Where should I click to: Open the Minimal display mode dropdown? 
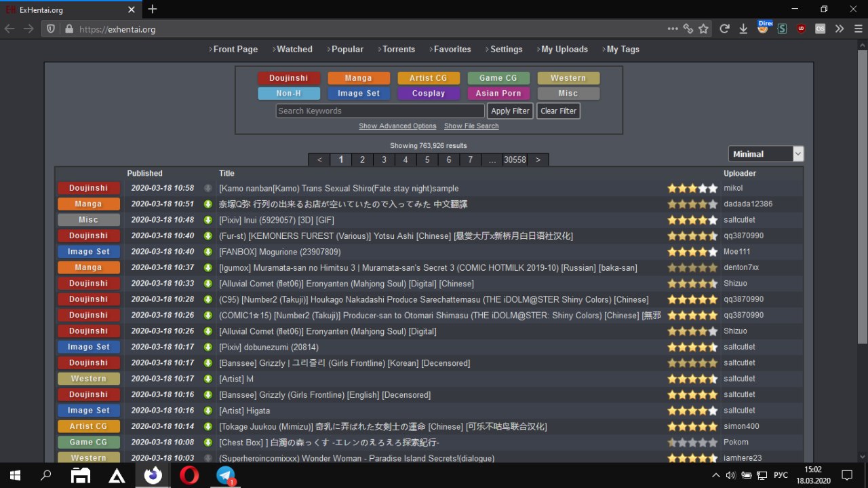(x=766, y=154)
